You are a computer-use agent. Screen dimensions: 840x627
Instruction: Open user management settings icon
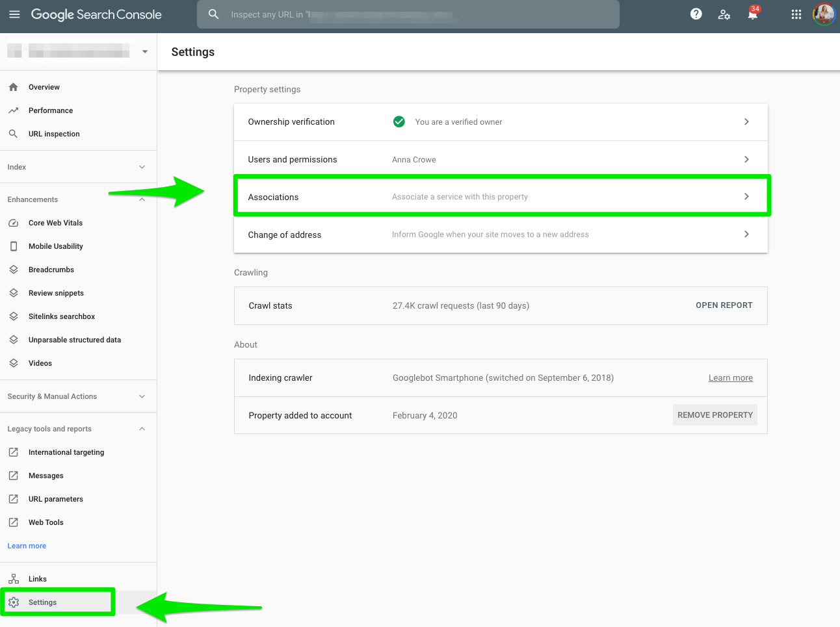point(724,14)
